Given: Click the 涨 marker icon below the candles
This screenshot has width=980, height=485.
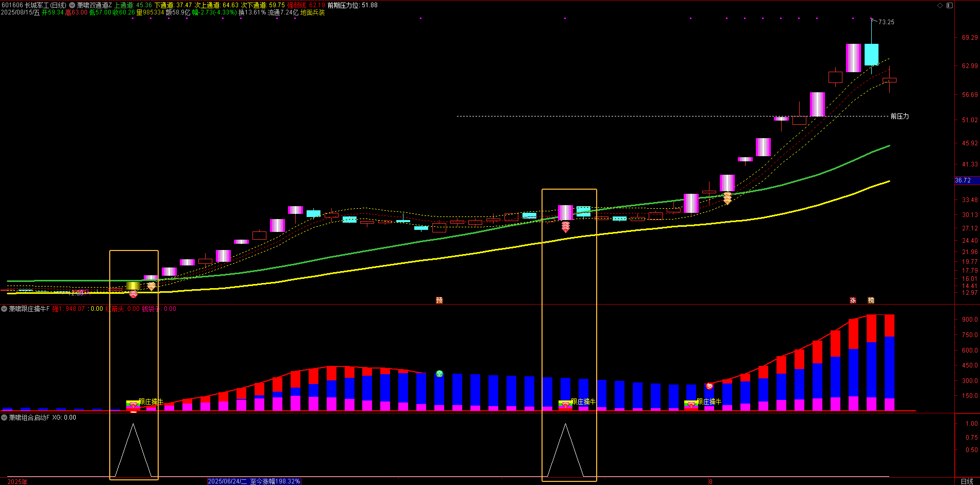Looking at the screenshot, I should coord(853,300).
